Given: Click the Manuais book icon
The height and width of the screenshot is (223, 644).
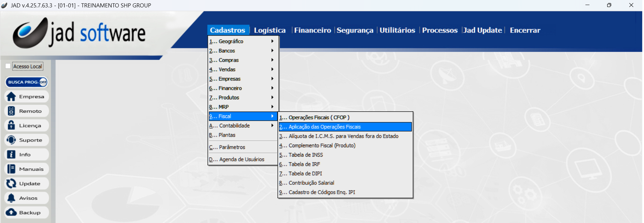Looking at the screenshot, I should [11, 169].
